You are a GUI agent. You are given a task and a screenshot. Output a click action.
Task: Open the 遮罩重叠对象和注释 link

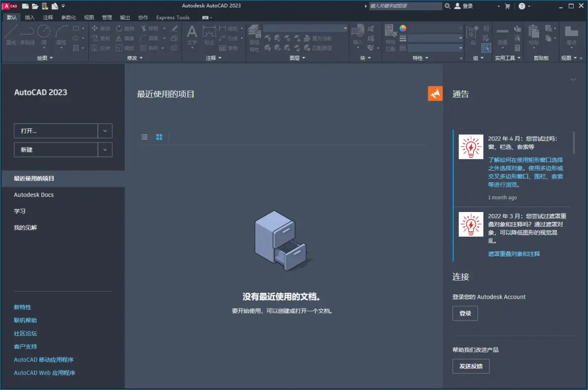coord(514,254)
